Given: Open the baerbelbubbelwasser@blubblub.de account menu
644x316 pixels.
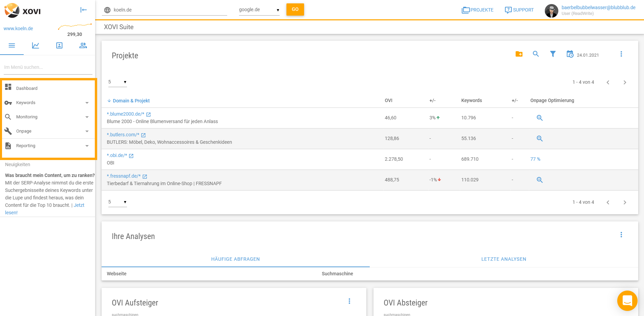Looking at the screenshot, I should point(598,7).
